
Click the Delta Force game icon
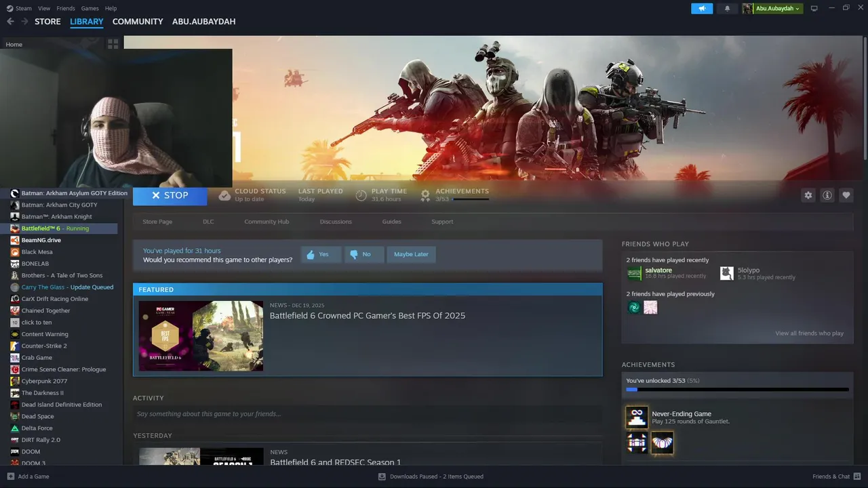click(x=15, y=428)
